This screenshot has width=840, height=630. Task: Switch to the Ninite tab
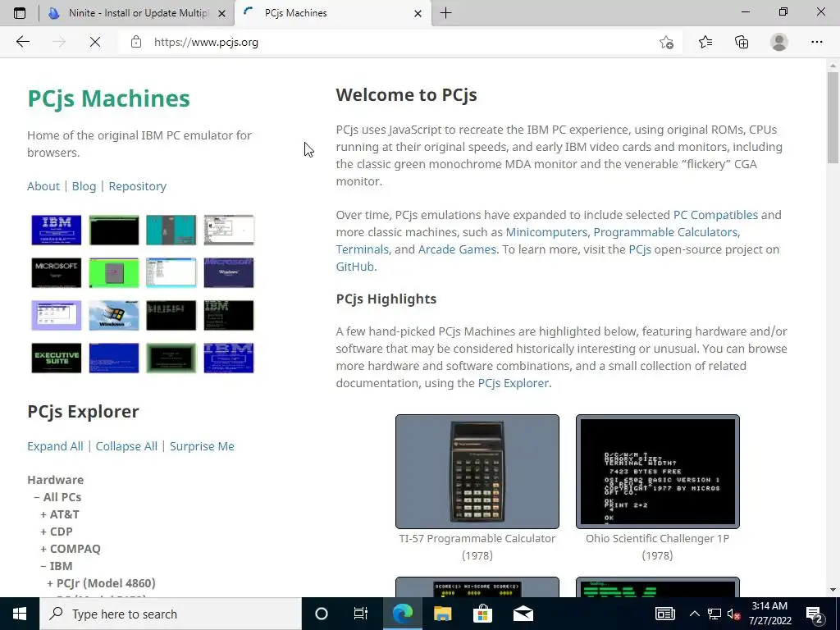(137, 13)
